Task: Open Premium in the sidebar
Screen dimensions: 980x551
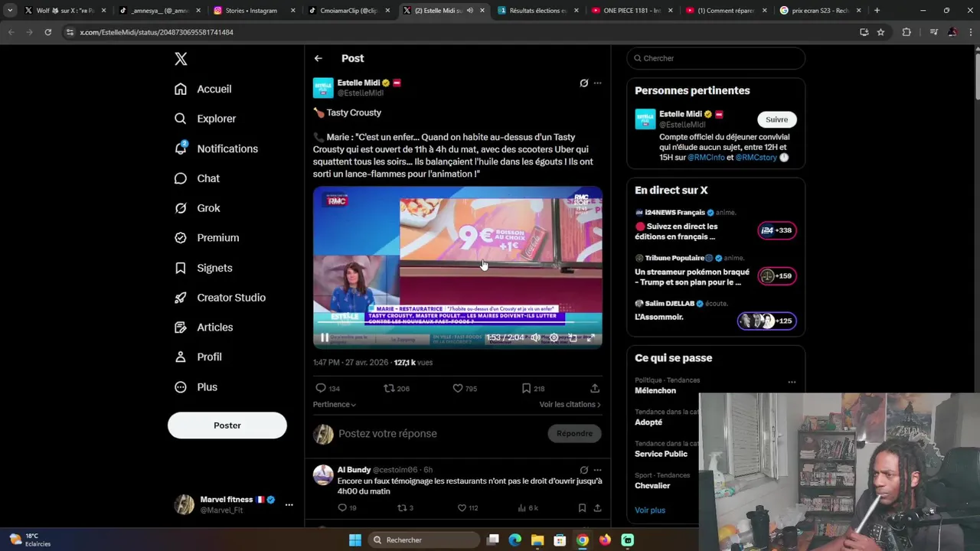Action: pyautogui.click(x=207, y=238)
